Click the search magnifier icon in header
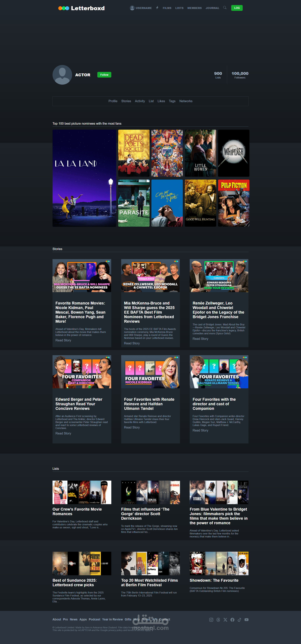 click(224, 8)
